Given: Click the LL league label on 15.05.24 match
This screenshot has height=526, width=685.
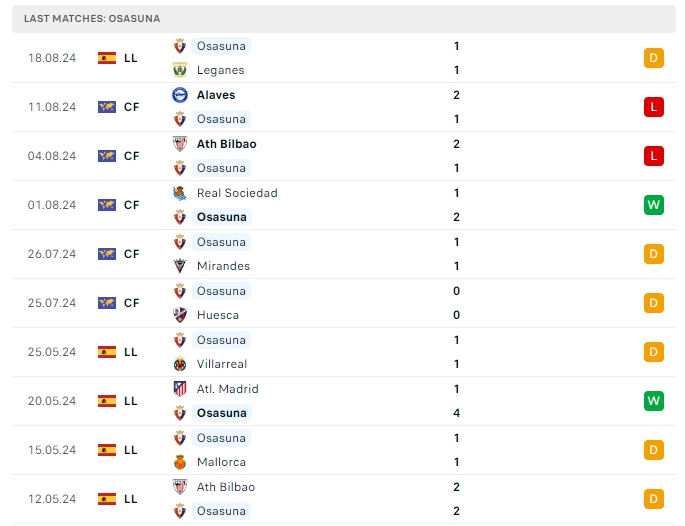Looking at the screenshot, I should point(131,450).
